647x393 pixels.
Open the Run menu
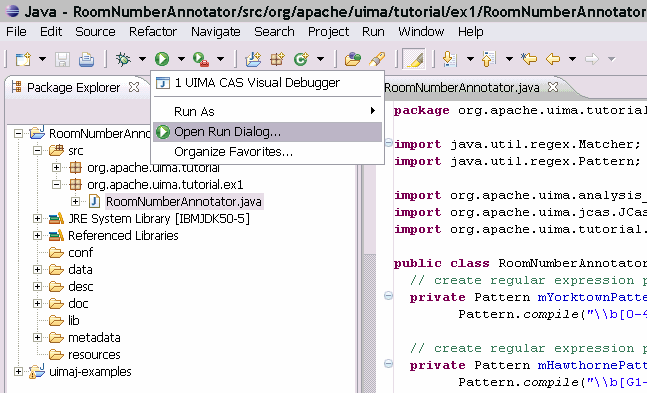[373, 32]
